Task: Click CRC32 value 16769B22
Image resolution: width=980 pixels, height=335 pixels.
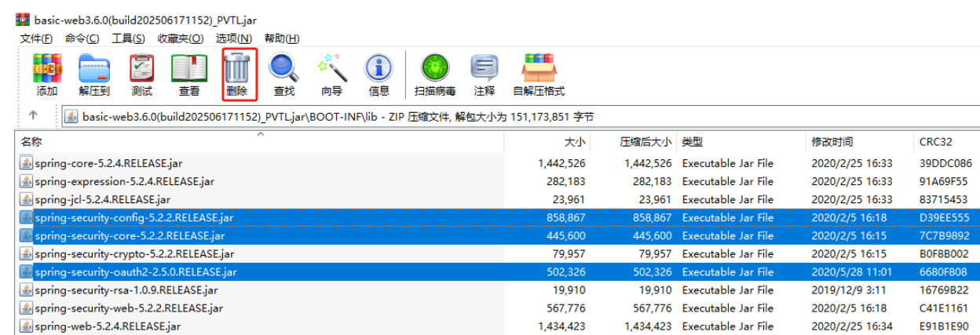Action: 944,289
